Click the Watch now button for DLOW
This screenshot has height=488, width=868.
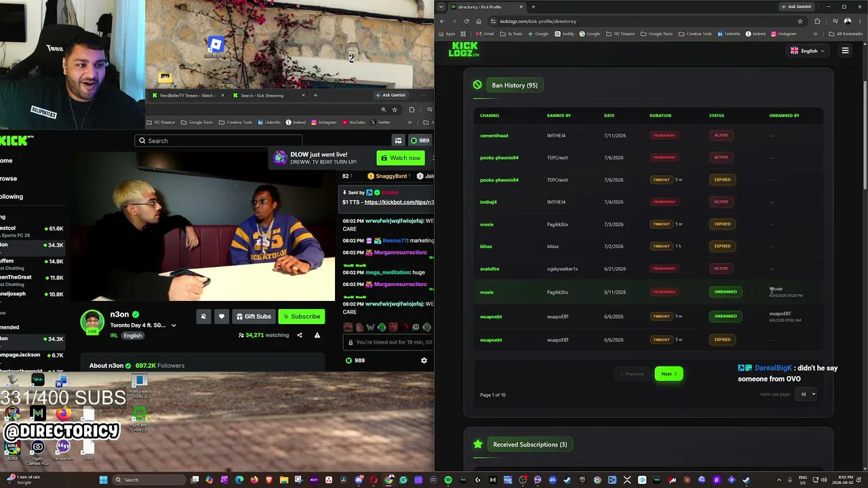click(401, 158)
